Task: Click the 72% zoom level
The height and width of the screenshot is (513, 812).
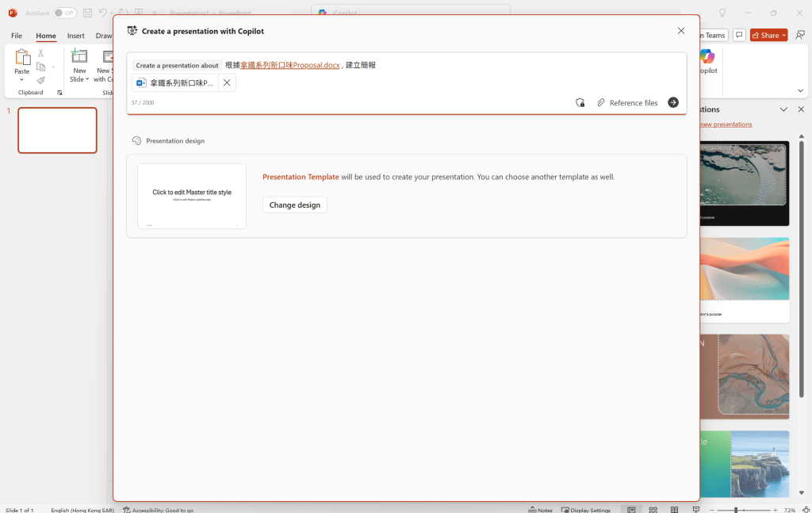Action: click(789, 510)
